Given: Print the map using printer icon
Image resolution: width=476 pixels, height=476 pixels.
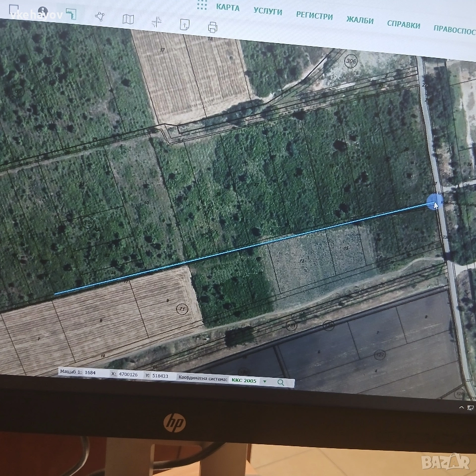Looking at the screenshot, I should pos(213,27).
